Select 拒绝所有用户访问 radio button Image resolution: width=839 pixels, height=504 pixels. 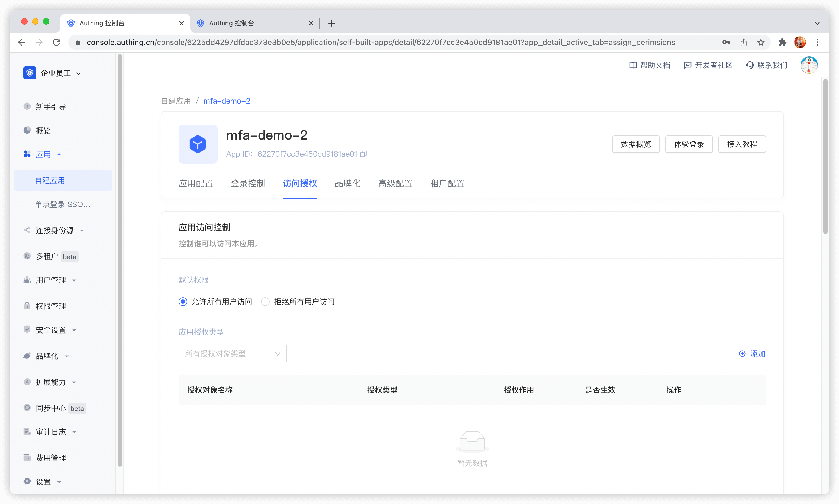point(265,302)
